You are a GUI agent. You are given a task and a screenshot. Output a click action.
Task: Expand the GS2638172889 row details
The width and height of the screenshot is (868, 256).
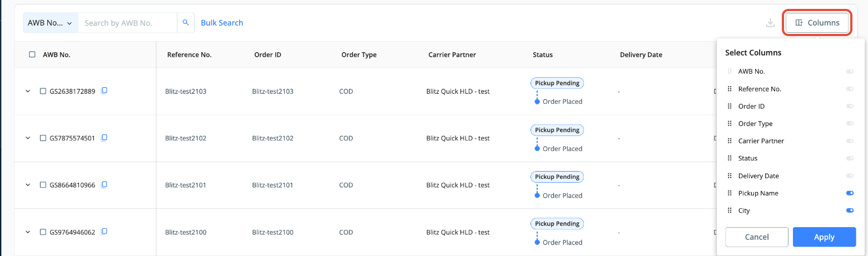28,91
